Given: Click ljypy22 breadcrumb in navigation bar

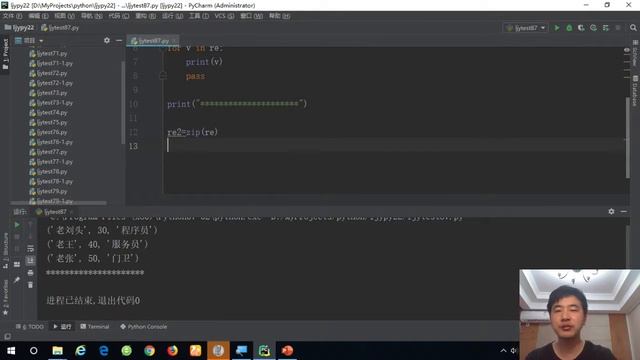Looking at the screenshot, I should (x=19, y=28).
